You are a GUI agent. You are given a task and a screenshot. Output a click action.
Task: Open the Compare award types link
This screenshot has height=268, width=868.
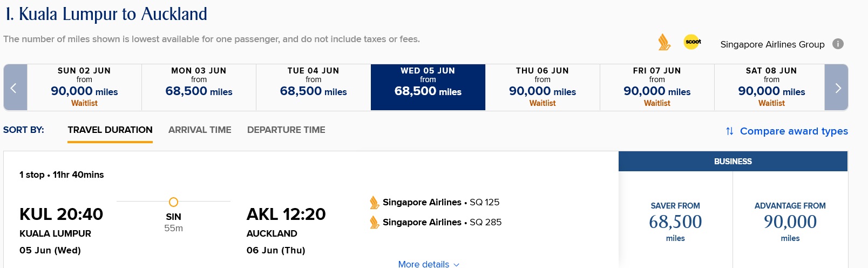click(x=794, y=131)
